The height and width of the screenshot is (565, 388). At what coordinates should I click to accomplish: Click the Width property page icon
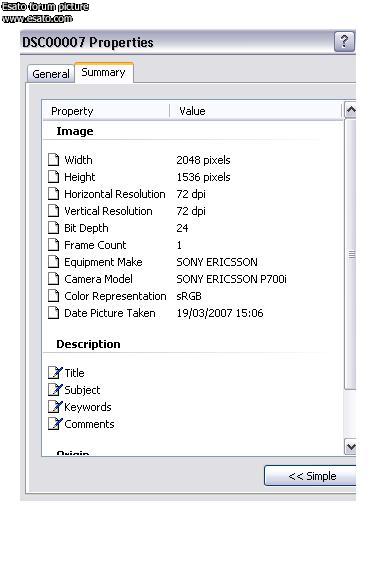coord(54,160)
